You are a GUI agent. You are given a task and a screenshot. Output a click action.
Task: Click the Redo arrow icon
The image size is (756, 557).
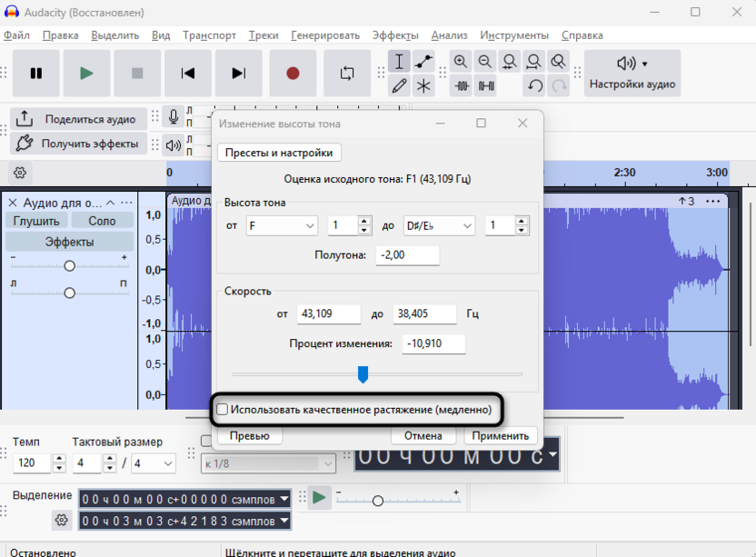point(559,85)
